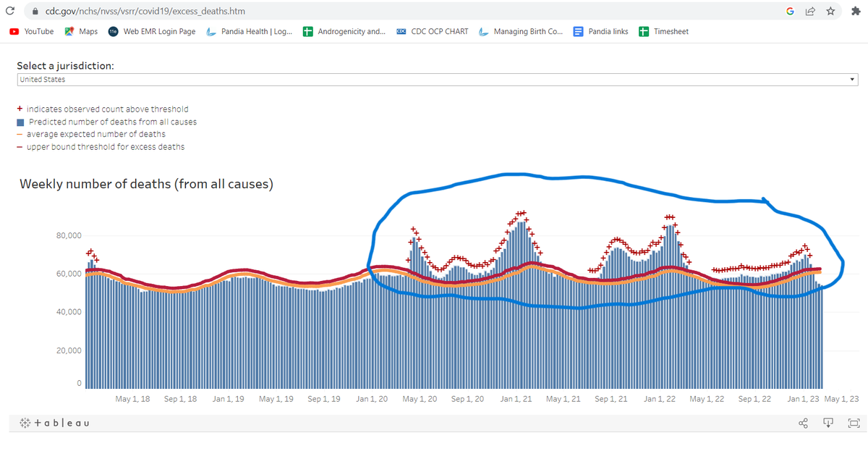The image size is (868, 454).
Task: Click the Tableau logo in footer
Action: pos(54,423)
